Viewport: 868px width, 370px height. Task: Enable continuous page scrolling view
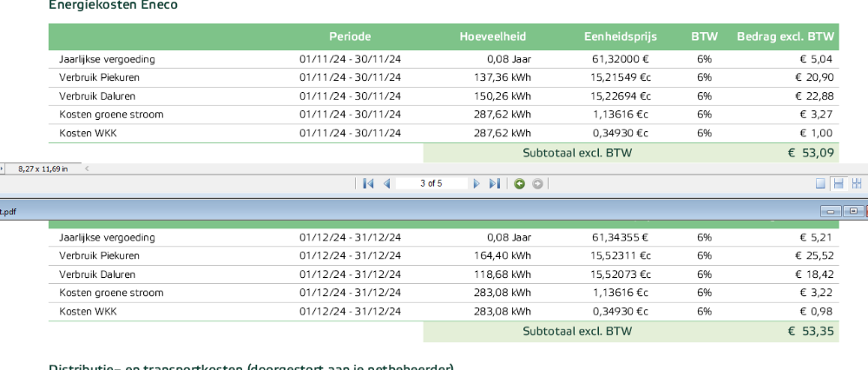click(x=838, y=183)
